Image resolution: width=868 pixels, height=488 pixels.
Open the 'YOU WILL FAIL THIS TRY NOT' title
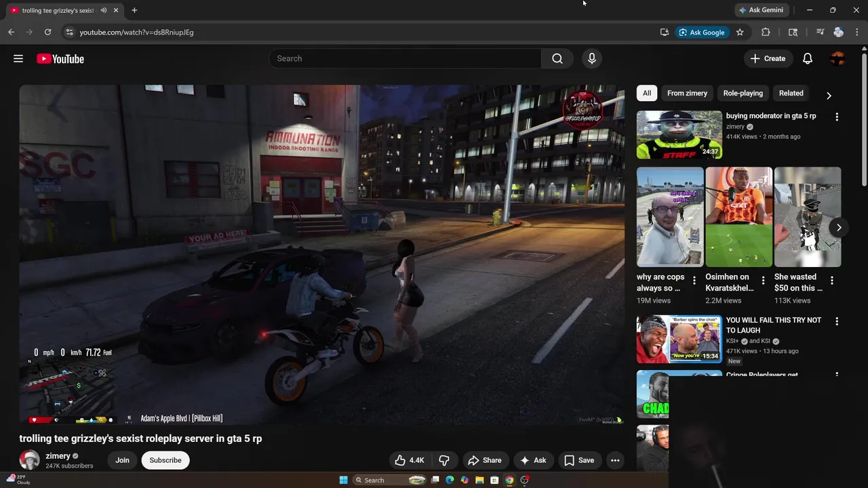774,325
